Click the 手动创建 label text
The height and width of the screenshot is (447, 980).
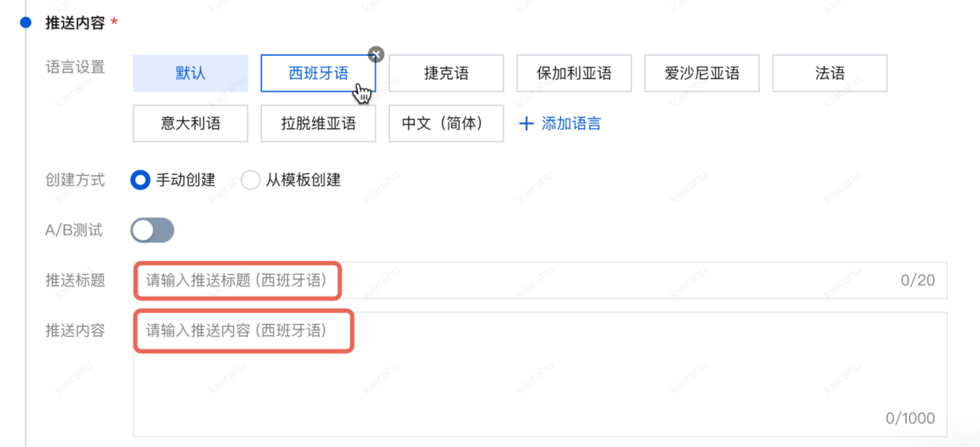point(186,180)
